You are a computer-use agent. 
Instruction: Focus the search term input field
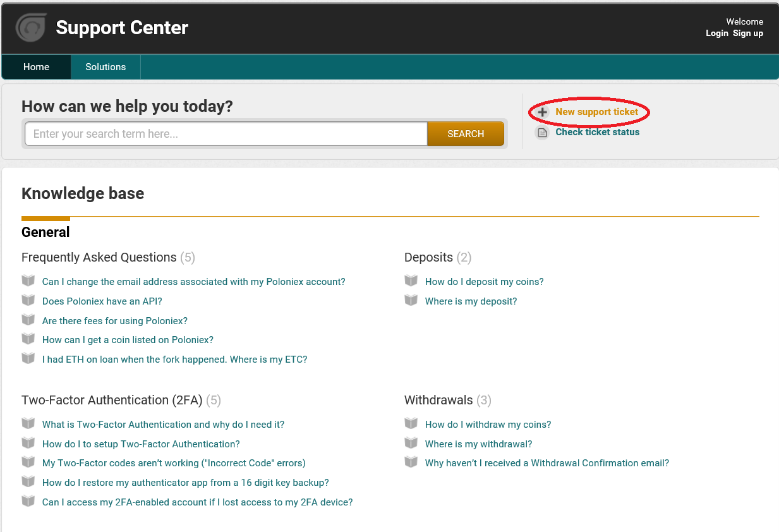tap(226, 134)
